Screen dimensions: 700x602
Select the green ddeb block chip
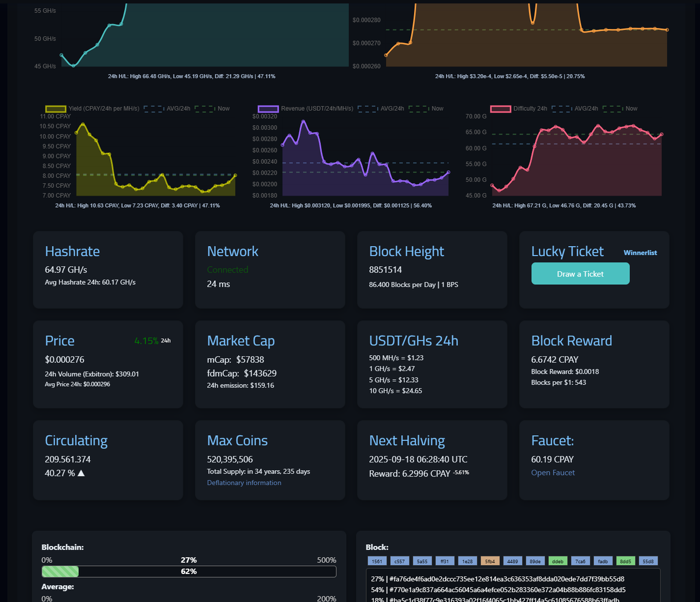pos(557,561)
